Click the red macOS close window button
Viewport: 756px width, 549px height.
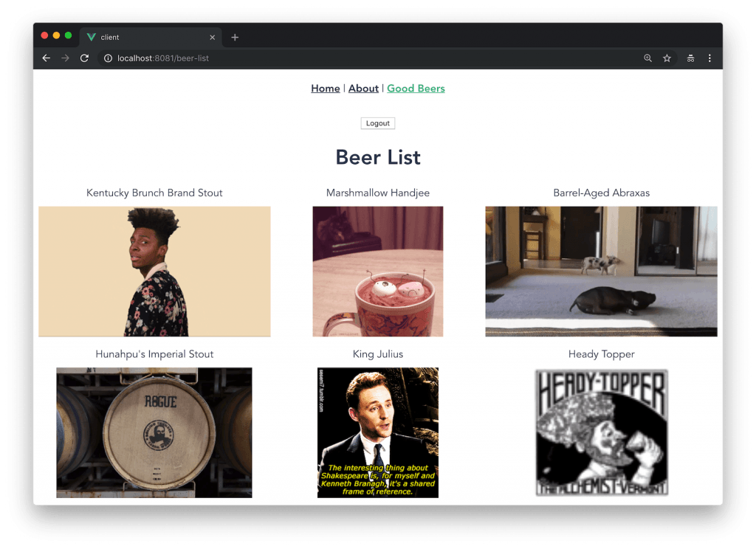tap(44, 35)
